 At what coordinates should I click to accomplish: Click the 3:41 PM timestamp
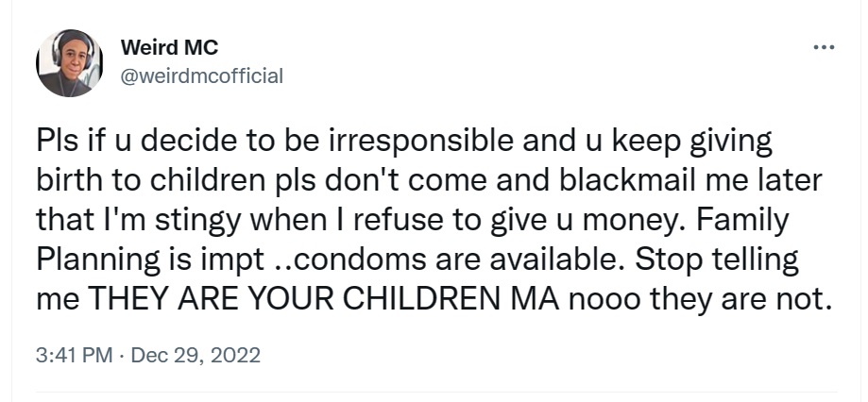[x=72, y=356]
